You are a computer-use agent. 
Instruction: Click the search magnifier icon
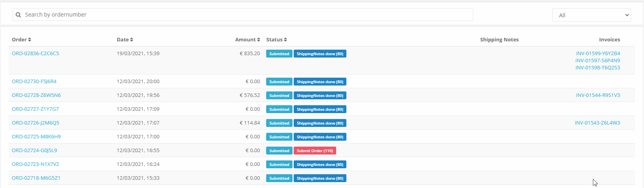coord(18,15)
